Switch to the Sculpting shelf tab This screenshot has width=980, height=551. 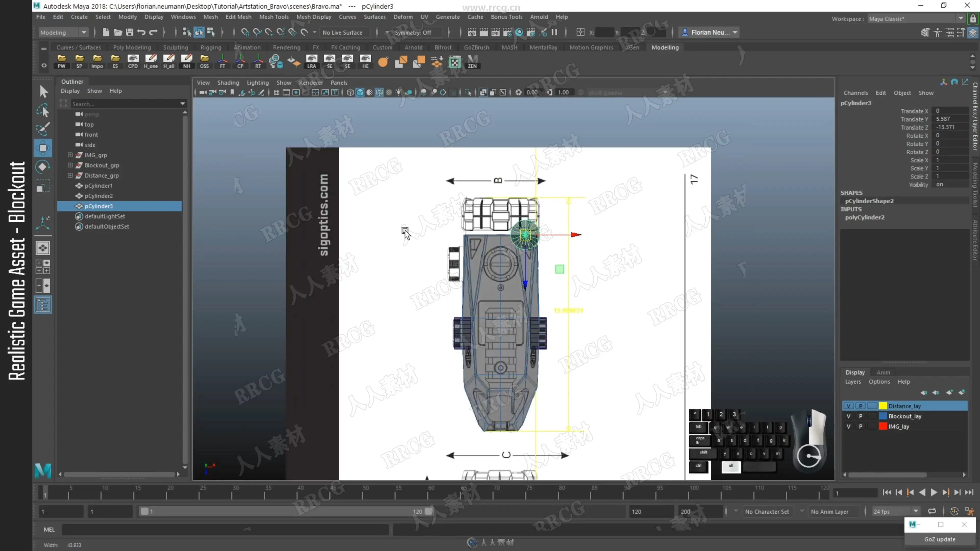[x=175, y=47]
